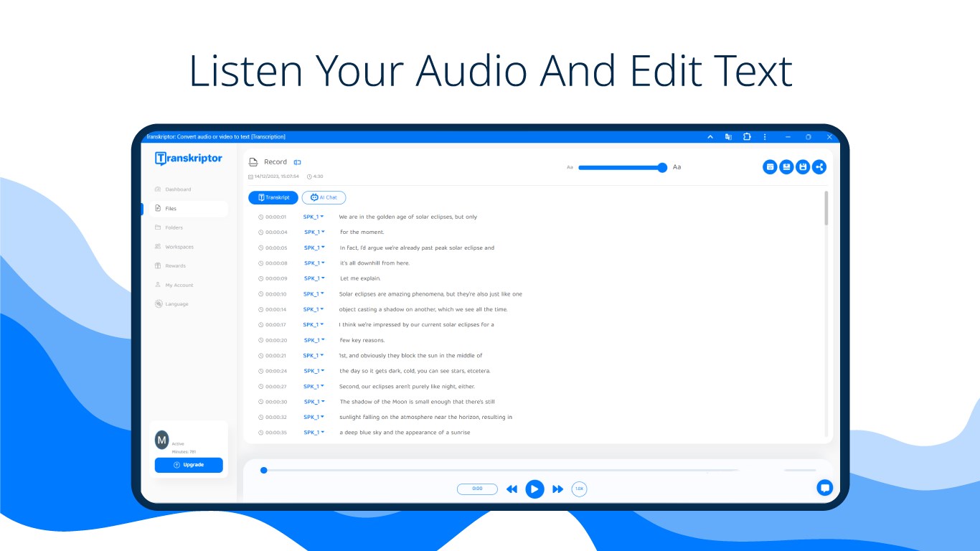
Task: Click text 'it's all downhill from here.'
Action: coord(375,263)
